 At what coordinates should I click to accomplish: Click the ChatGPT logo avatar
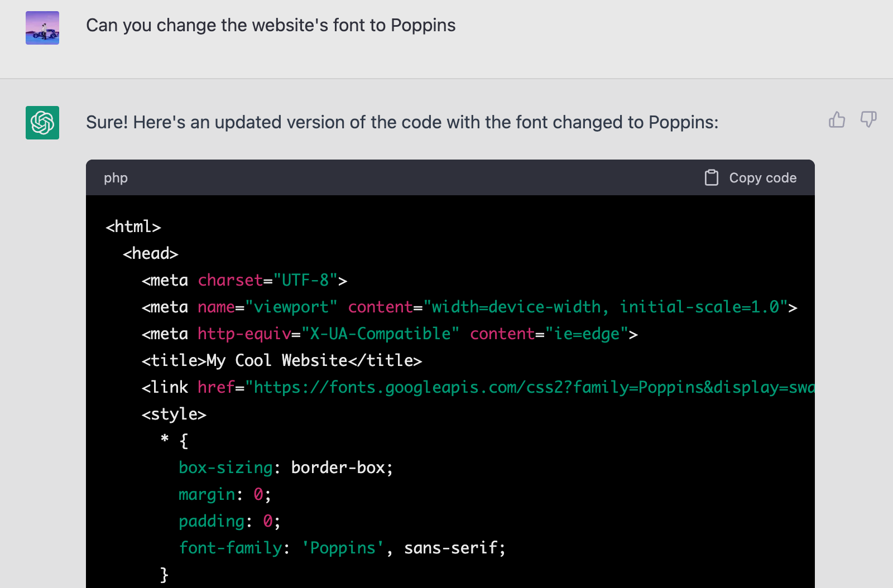click(x=42, y=123)
